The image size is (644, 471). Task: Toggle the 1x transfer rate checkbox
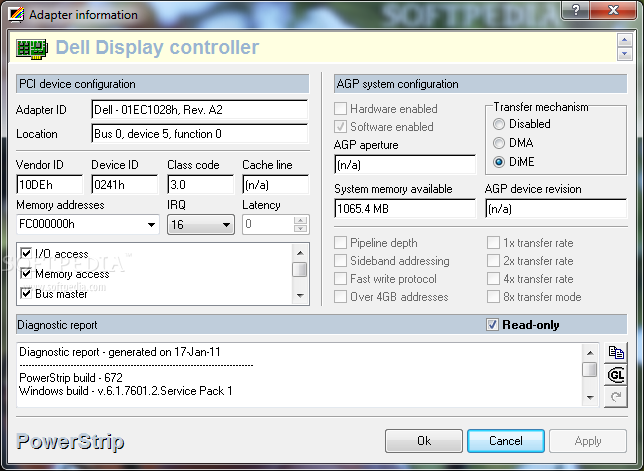coord(493,243)
